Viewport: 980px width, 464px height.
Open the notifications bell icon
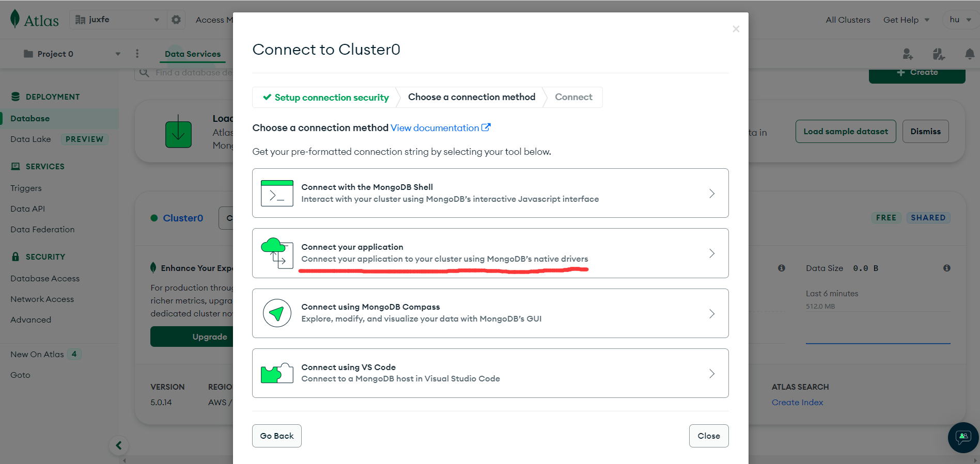pyautogui.click(x=969, y=54)
